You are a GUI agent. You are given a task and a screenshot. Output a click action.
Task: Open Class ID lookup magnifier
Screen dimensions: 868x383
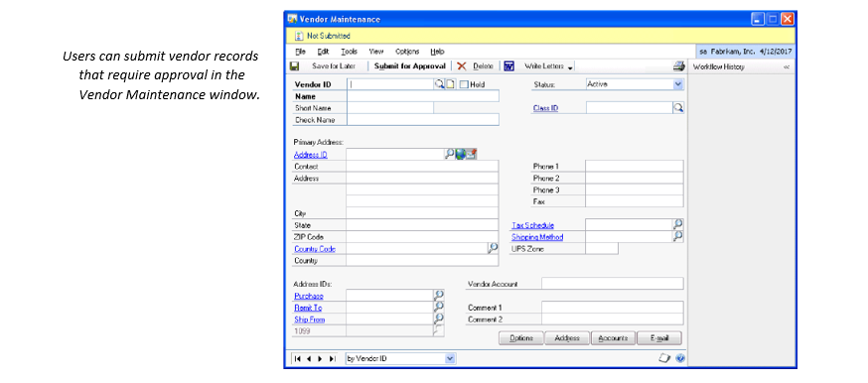[x=678, y=108]
